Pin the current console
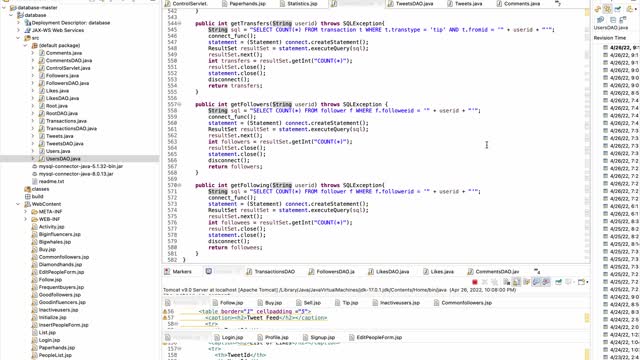 [558, 282]
